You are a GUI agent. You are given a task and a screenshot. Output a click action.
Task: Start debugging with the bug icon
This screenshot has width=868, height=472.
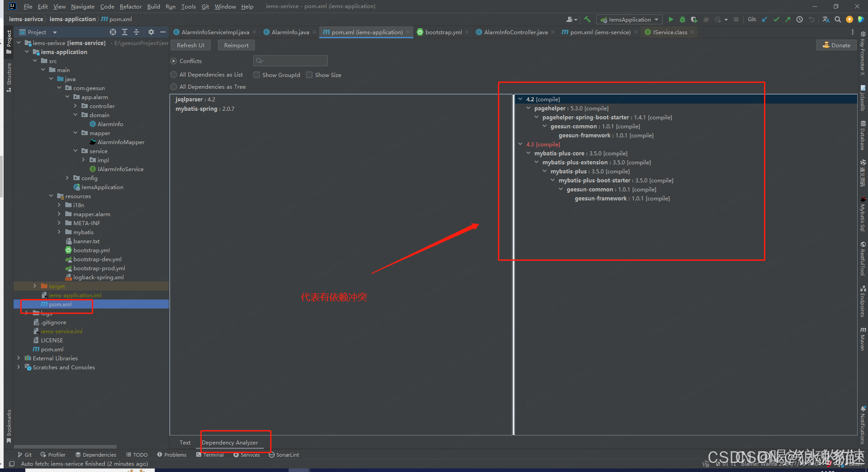pos(683,19)
